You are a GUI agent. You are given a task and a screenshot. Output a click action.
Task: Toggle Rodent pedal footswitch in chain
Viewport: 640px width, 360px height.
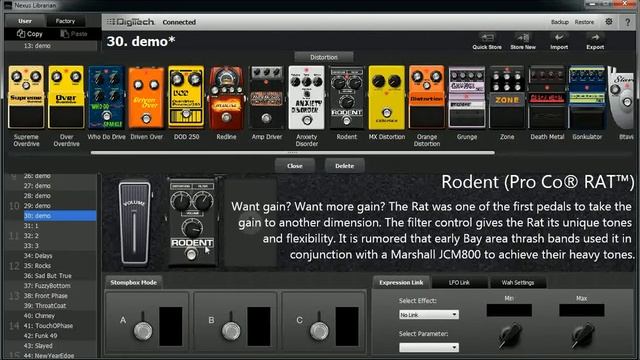click(191, 255)
